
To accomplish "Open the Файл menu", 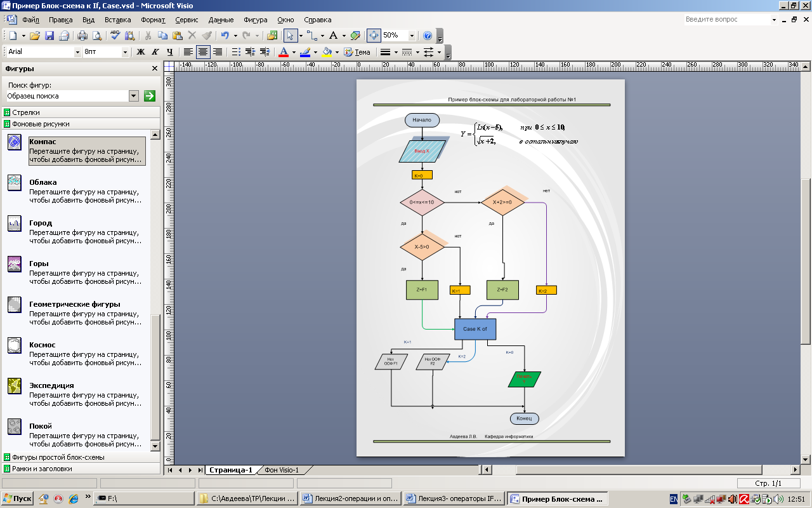I will (x=30, y=20).
